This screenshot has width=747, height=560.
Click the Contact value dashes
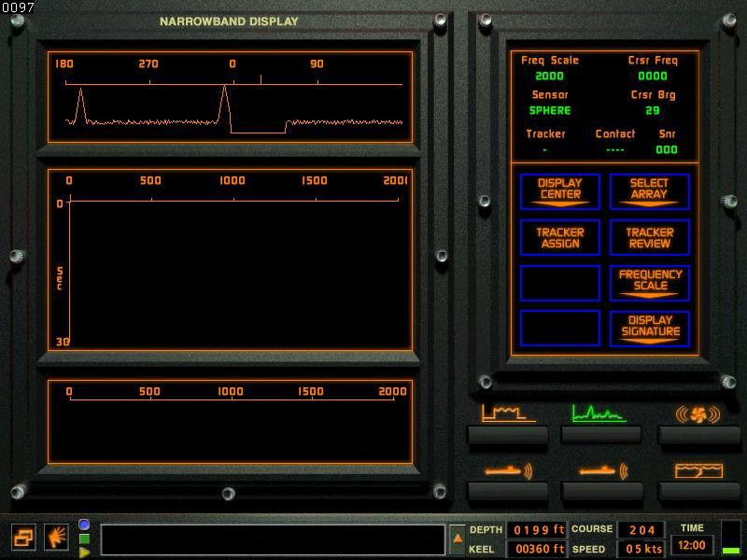click(x=615, y=150)
